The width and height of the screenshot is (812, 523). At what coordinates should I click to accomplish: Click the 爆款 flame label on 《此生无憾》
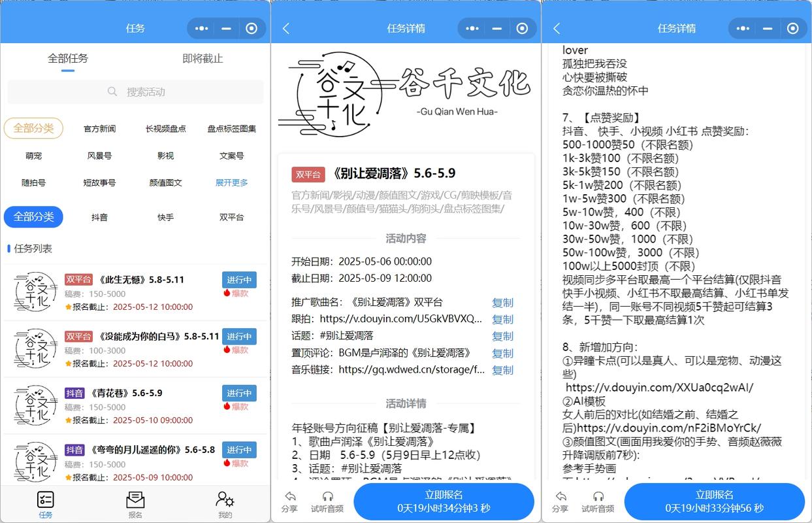click(236, 293)
